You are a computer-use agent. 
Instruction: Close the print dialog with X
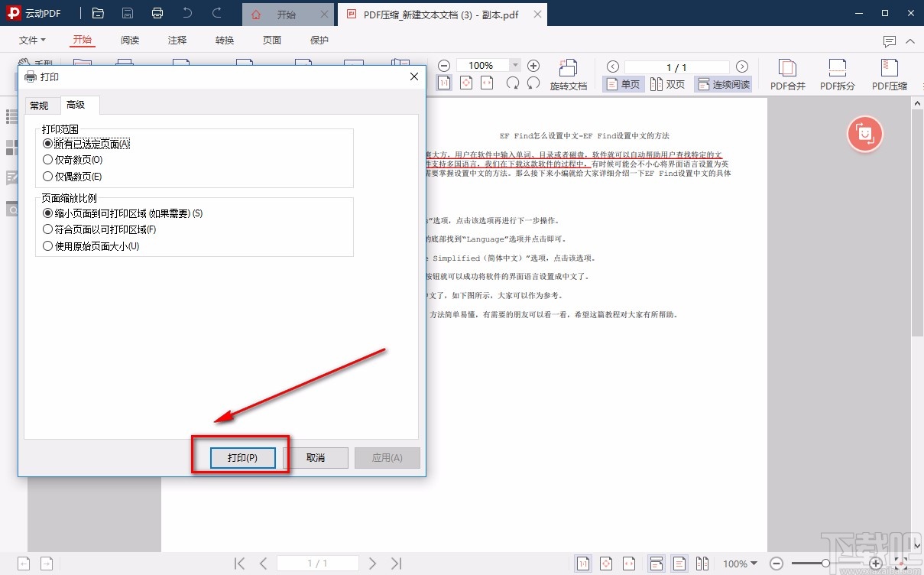[414, 76]
